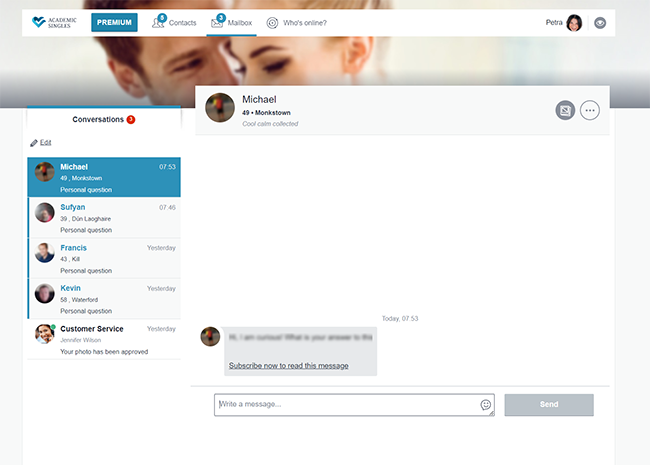Click Sufyan's profile photo

click(44, 212)
